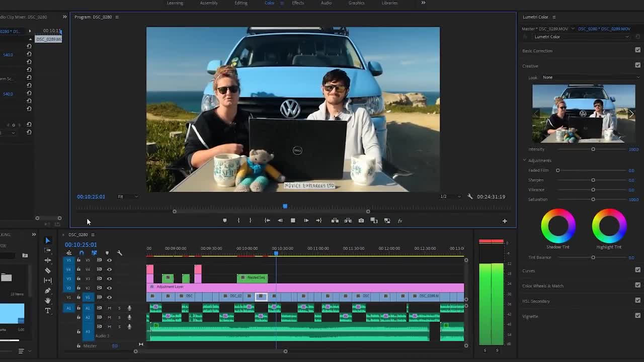Select the Track Select Forward tool

(x=48, y=250)
